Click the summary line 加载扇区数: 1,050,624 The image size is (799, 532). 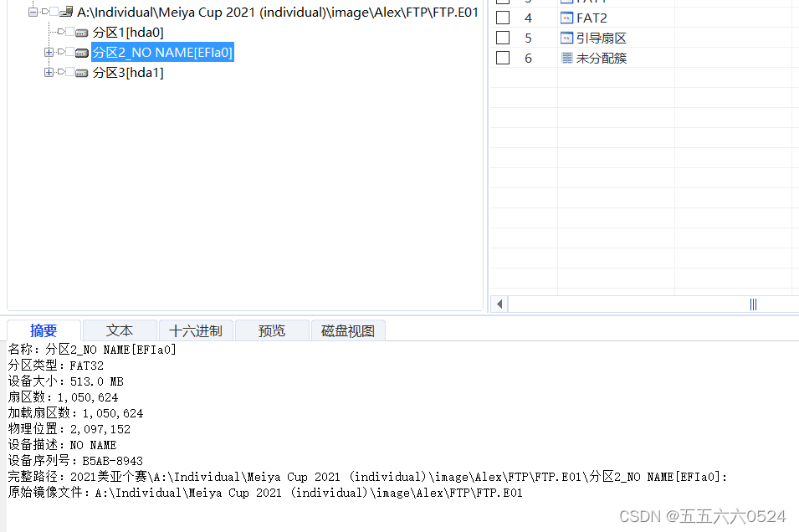[x=75, y=412]
